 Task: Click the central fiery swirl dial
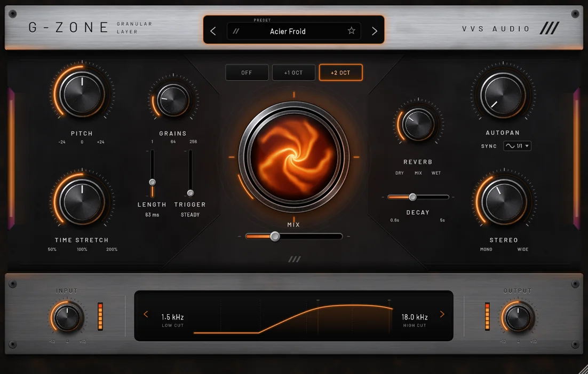[x=293, y=157]
